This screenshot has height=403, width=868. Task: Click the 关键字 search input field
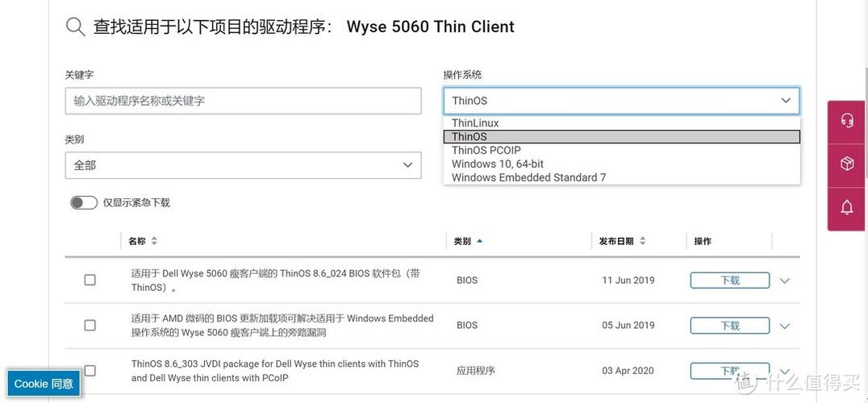243,101
